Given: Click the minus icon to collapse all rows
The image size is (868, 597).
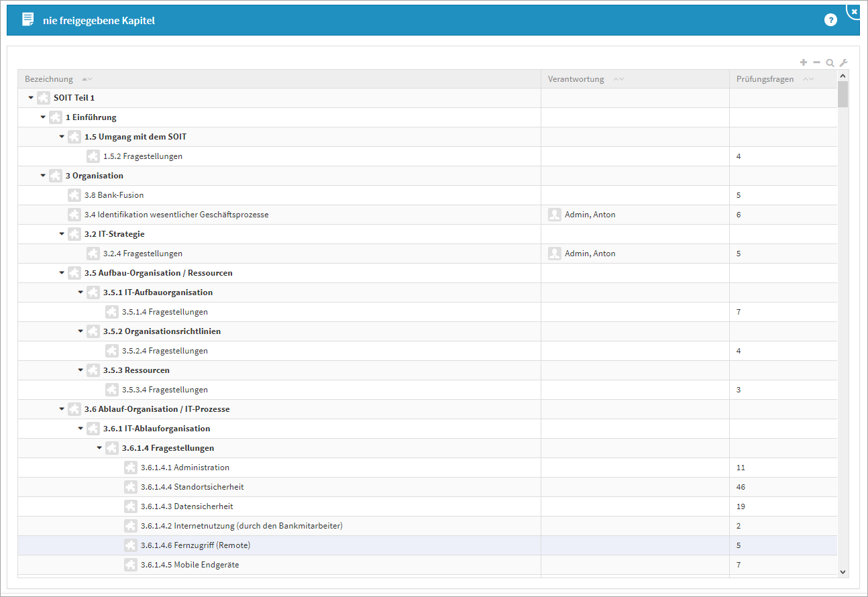Looking at the screenshot, I should (816, 62).
